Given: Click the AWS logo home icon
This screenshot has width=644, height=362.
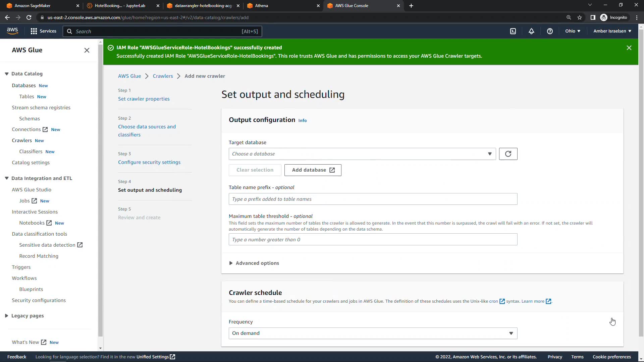Looking at the screenshot, I should coord(12,31).
